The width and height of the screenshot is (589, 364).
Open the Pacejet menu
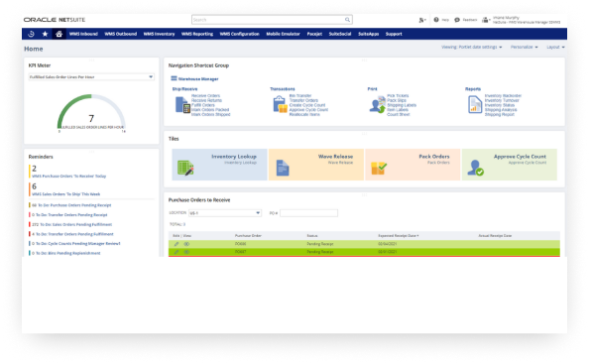(x=314, y=34)
